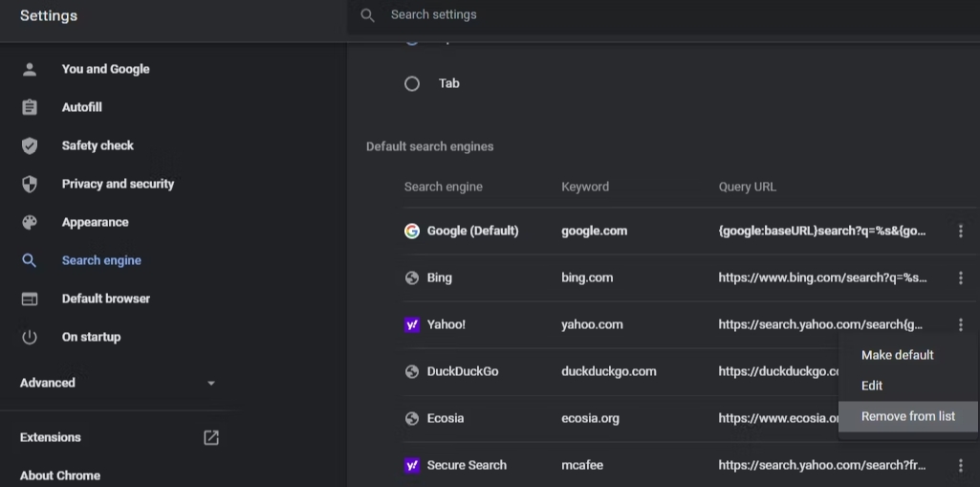
Task: Click the duckduckgo.com keyword cell
Action: coord(609,372)
